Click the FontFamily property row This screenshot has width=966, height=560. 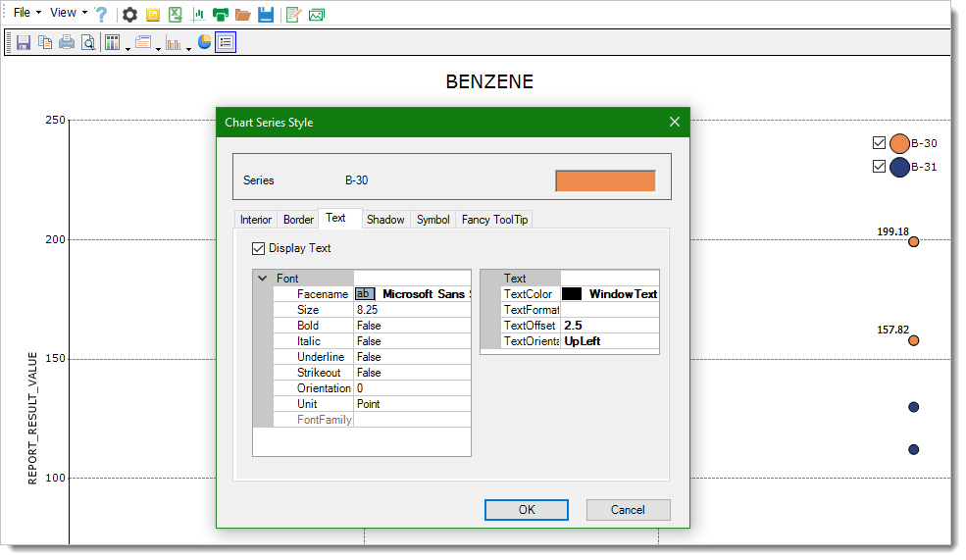(x=372, y=420)
